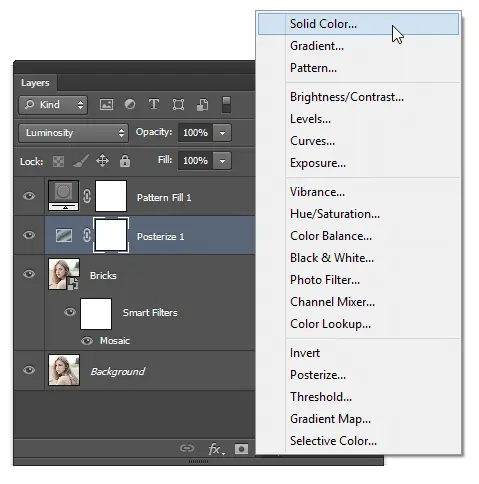The width and height of the screenshot is (479, 484).
Task: Choose Black & White... adjustment
Action: pos(358,258)
